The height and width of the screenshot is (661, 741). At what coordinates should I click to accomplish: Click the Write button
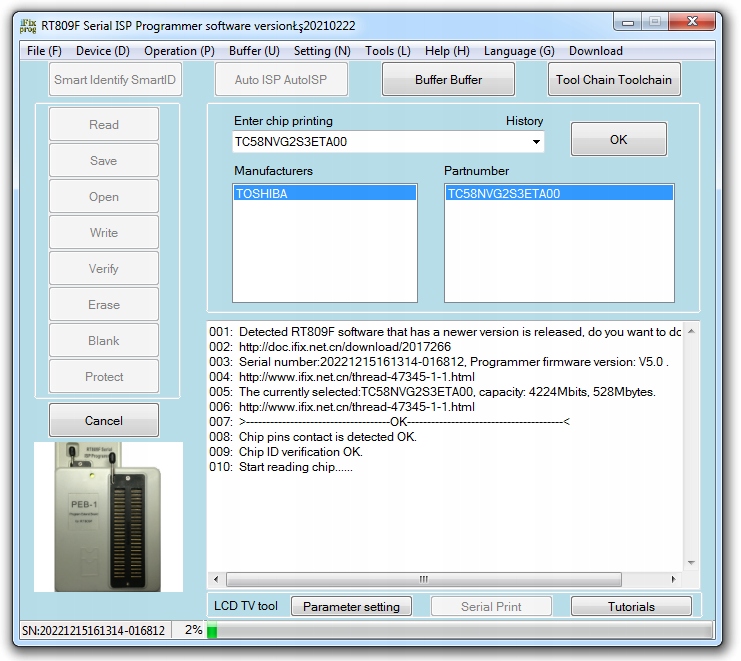103,232
